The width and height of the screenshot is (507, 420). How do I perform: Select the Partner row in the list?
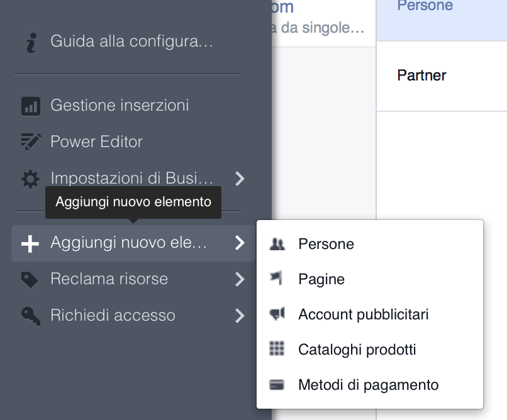[x=422, y=76]
